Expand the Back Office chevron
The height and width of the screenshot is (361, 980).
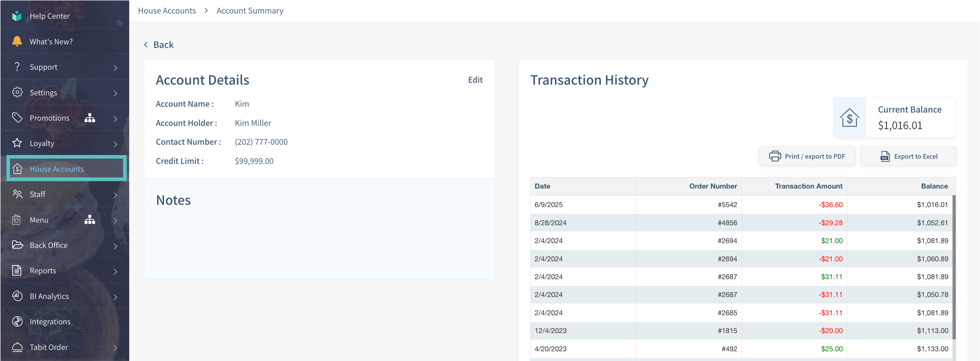click(x=115, y=246)
